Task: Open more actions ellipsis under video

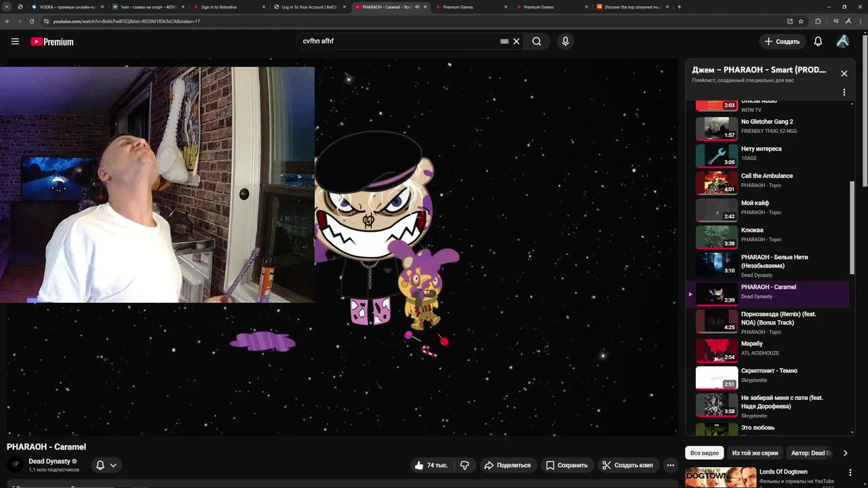Action: coord(671,465)
